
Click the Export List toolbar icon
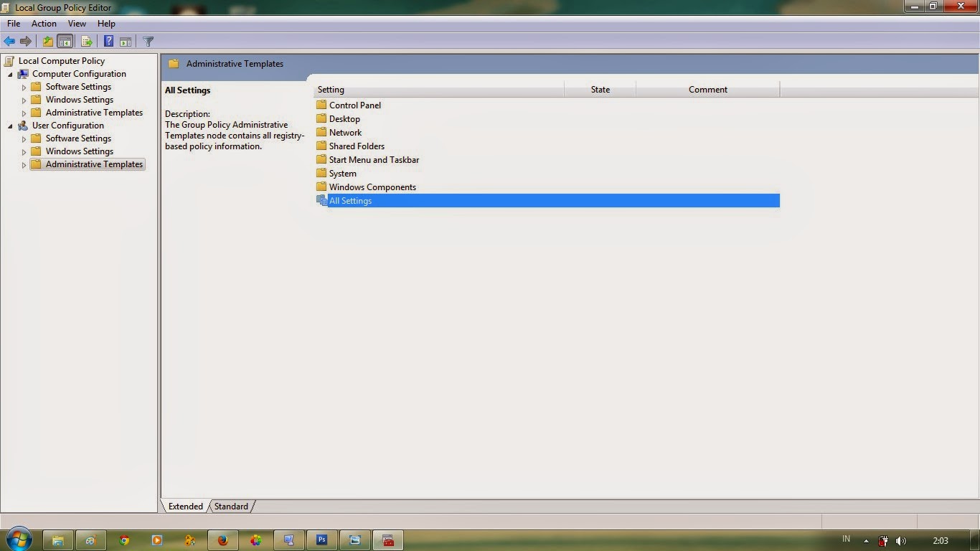(x=86, y=42)
